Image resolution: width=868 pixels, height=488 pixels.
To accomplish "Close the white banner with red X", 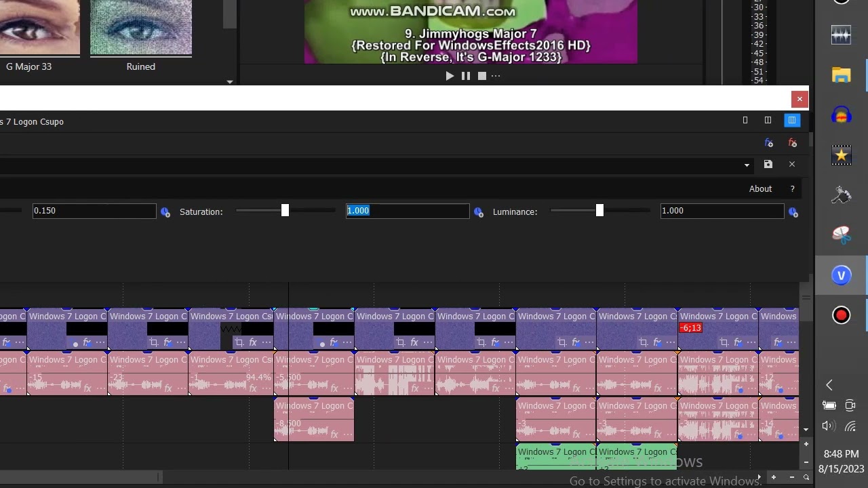I will click(800, 100).
